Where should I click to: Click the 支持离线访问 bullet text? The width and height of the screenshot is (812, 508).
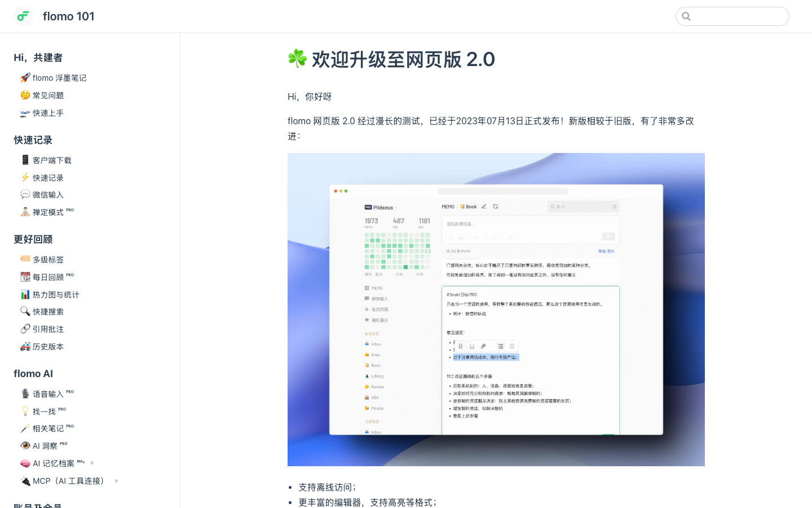(x=327, y=487)
